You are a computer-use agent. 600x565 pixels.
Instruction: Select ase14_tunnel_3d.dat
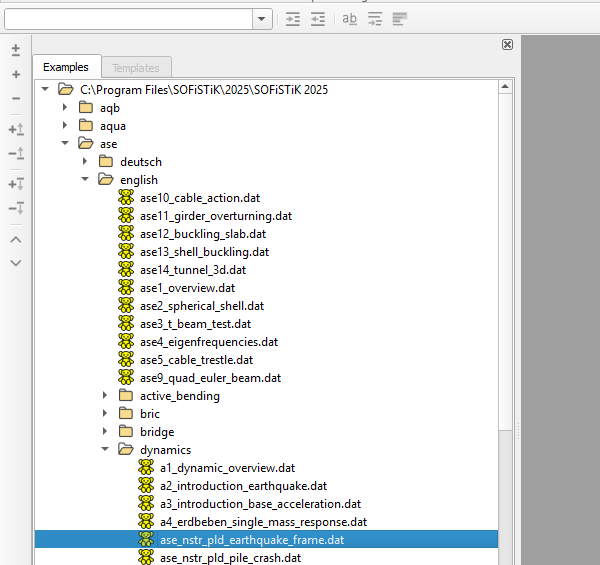pyautogui.click(x=193, y=270)
